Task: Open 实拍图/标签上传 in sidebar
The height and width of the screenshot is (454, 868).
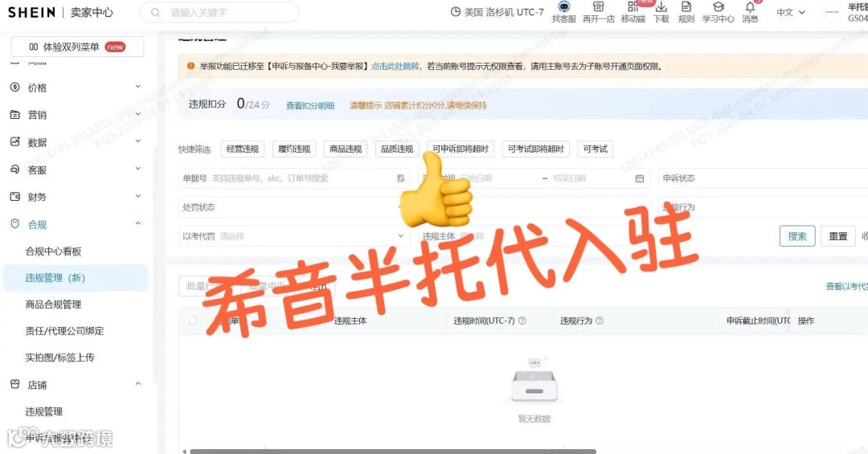Action: (59, 358)
